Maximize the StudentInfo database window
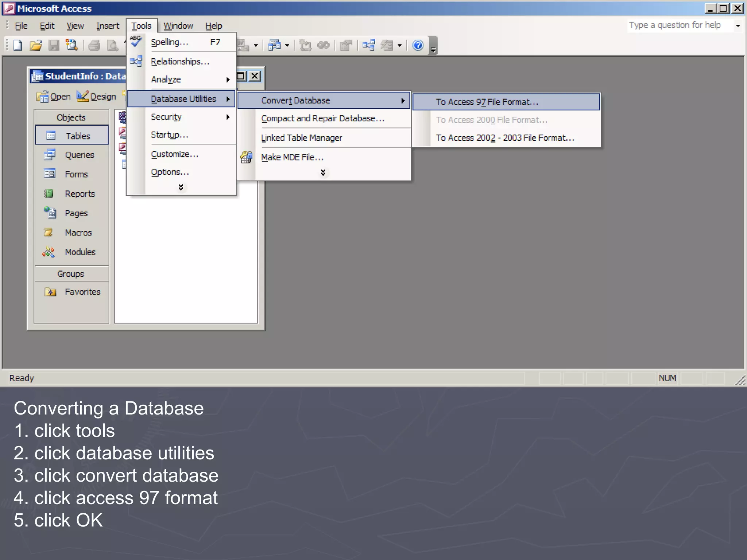 click(241, 76)
